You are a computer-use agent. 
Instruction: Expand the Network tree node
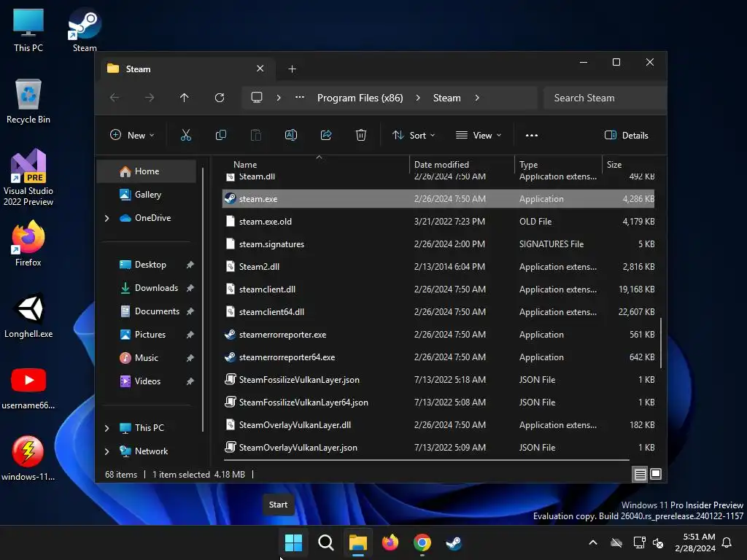point(107,451)
